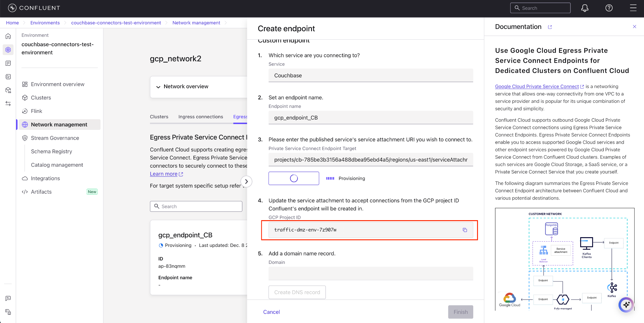Open the hamburger menu in top bar
The width and height of the screenshot is (644, 323).
(x=633, y=8)
